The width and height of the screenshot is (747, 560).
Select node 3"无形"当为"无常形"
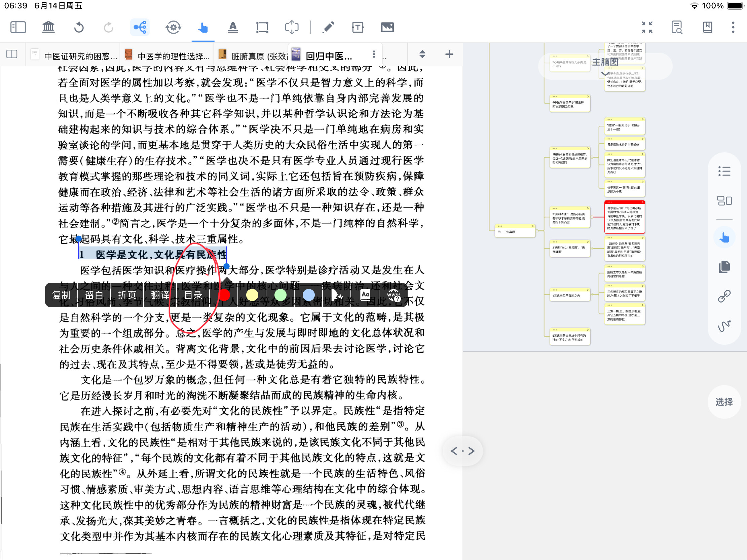(x=570, y=249)
